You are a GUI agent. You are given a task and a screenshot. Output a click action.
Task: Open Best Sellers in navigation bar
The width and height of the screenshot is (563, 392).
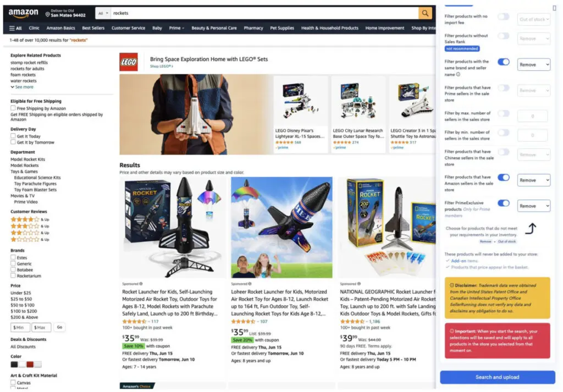pyautogui.click(x=93, y=28)
